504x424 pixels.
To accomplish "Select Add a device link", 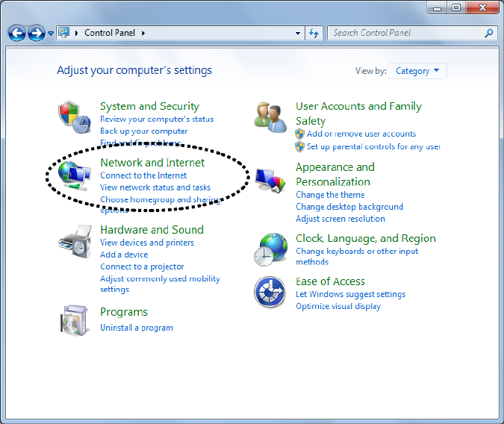I will (124, 255).
